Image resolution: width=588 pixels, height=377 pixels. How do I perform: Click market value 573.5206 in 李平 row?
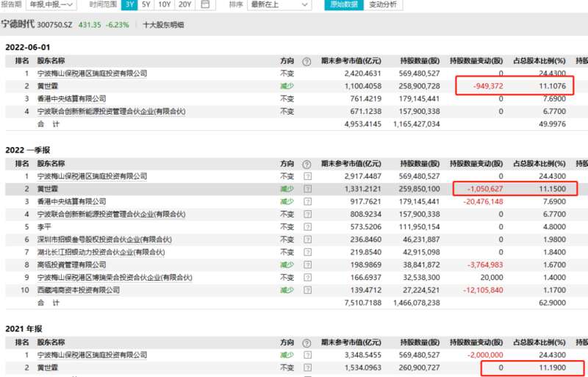pyautogui.click(x=365, y=227)
